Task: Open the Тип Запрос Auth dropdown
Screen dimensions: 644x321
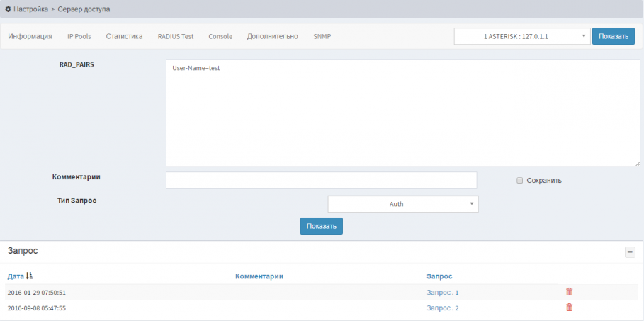Action: [x=403, y=204]
